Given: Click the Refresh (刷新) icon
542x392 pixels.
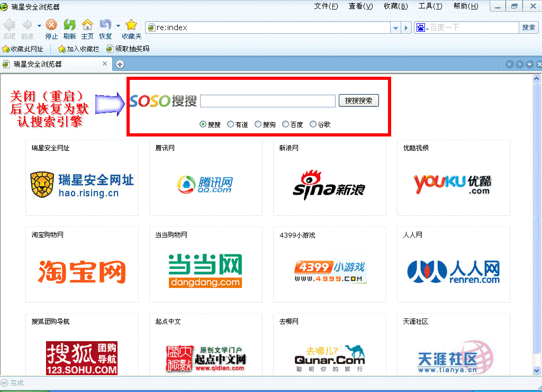Looking at the screenshot, I should [69, 24].
